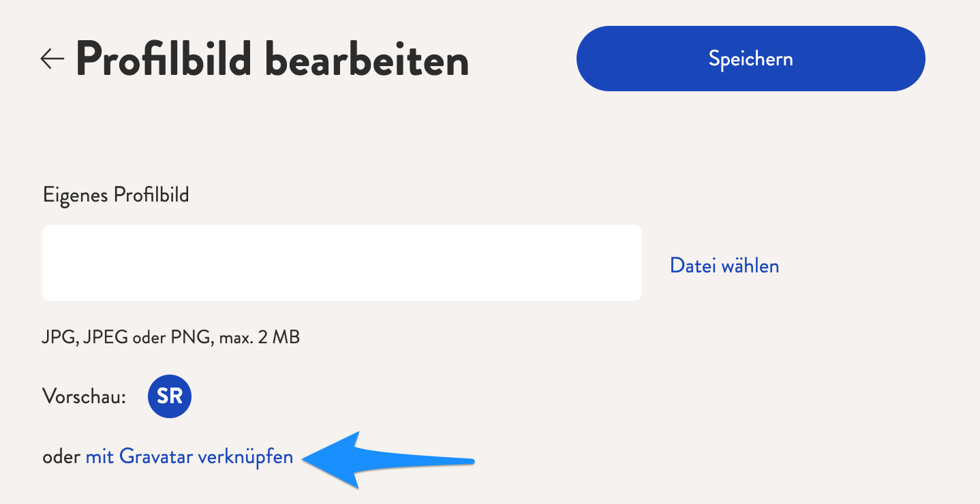This screenshot has height=504, width=980.
Task: Open file picker via Datei wählen
Action: click(x=724, y=265)
